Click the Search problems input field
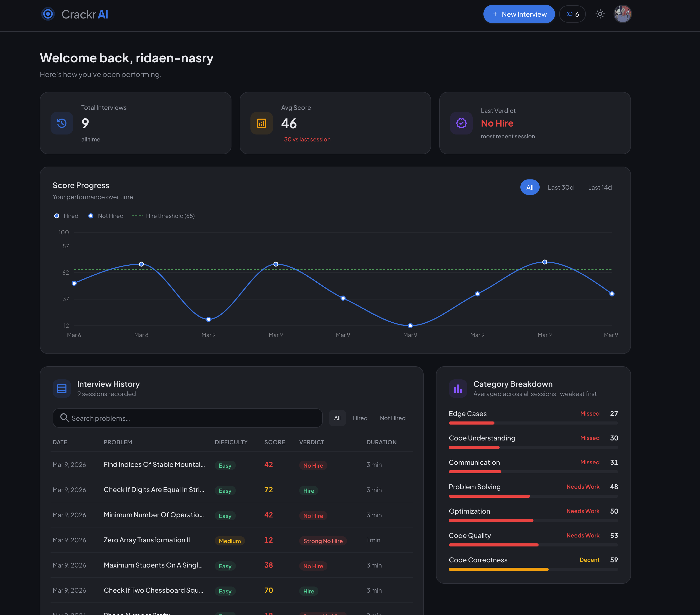This screenshot has height=615, width=700. [x=187, y=418]
